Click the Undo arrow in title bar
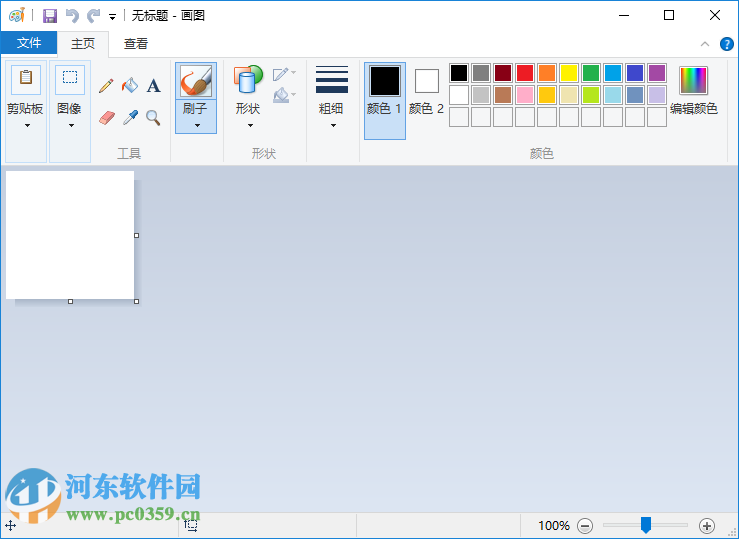This screenshot has width=739, height=539. click(x=72, y=16)
